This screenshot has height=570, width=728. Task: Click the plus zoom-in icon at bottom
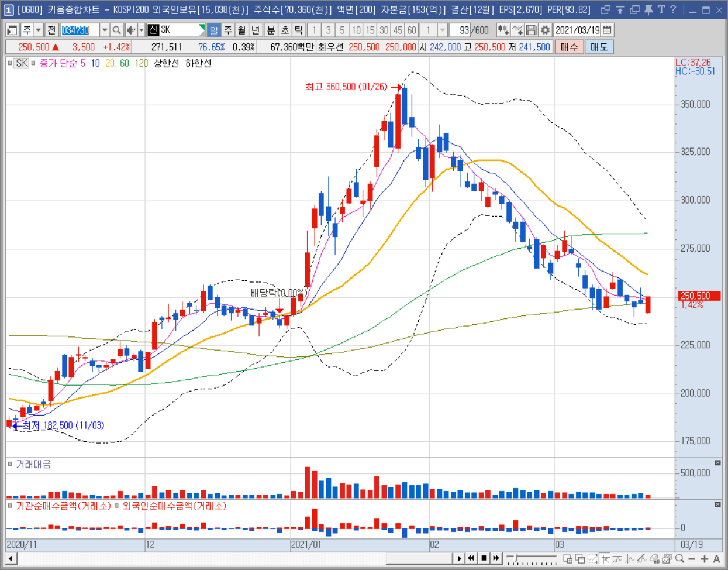coord(705,559)
